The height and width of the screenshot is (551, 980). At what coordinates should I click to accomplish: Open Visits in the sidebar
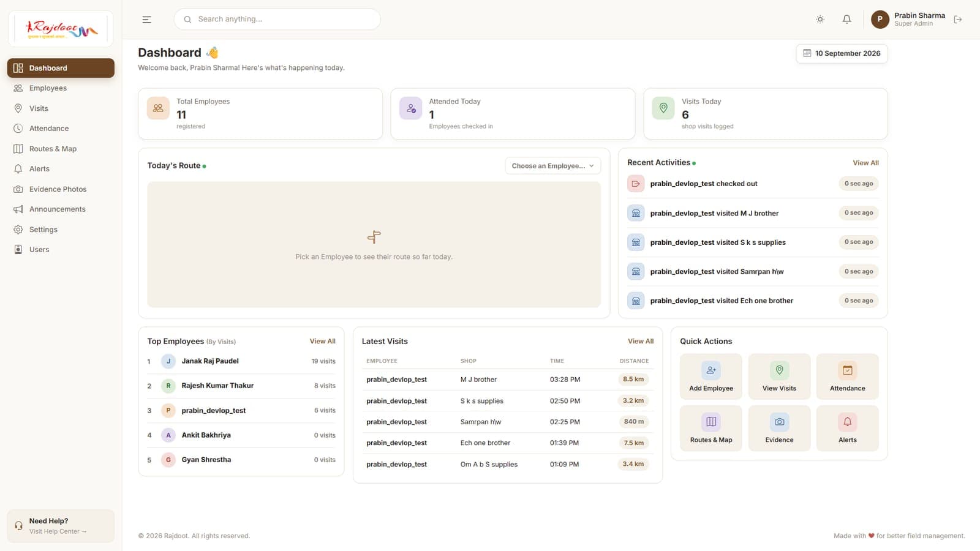61,108
